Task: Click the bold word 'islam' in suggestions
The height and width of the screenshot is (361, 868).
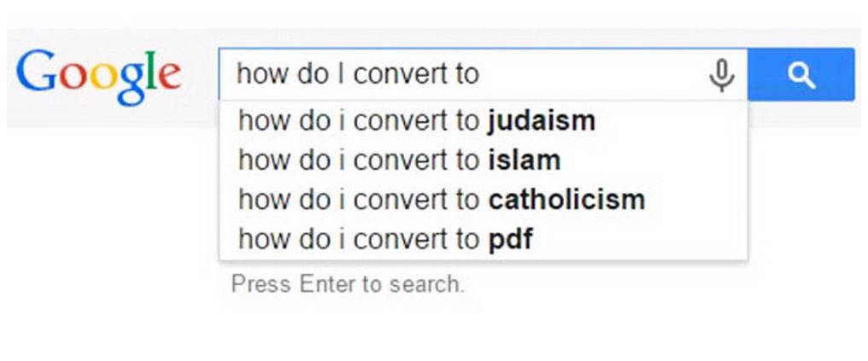Action: (525, 160)
